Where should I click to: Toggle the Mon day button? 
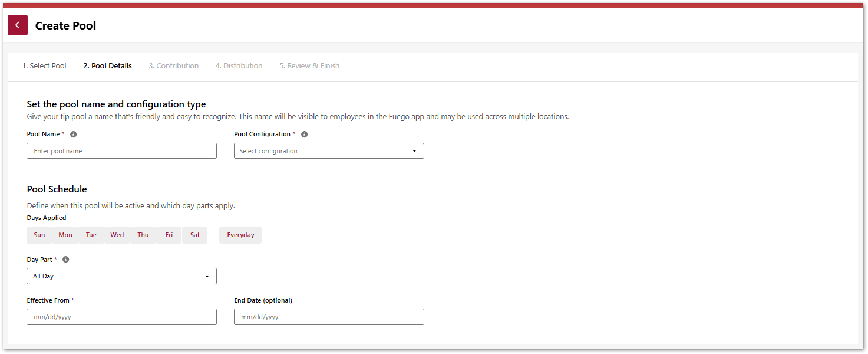click(x=65, y=235)
